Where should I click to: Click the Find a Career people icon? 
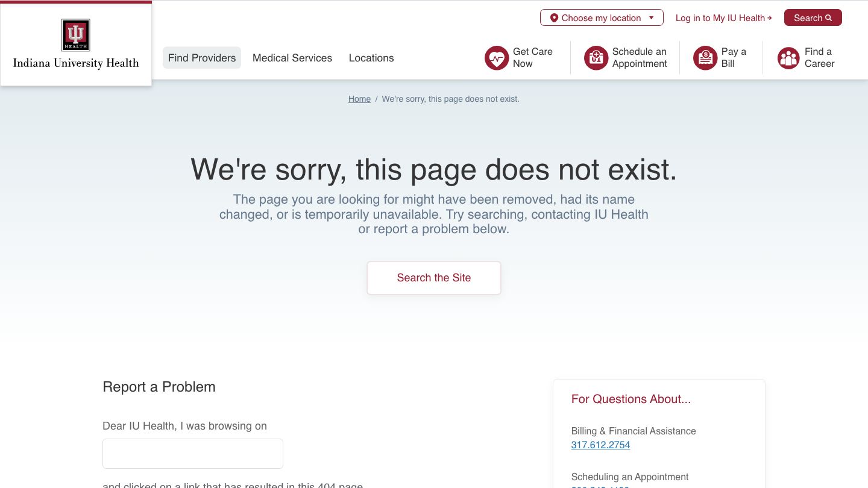click(788, 58)
